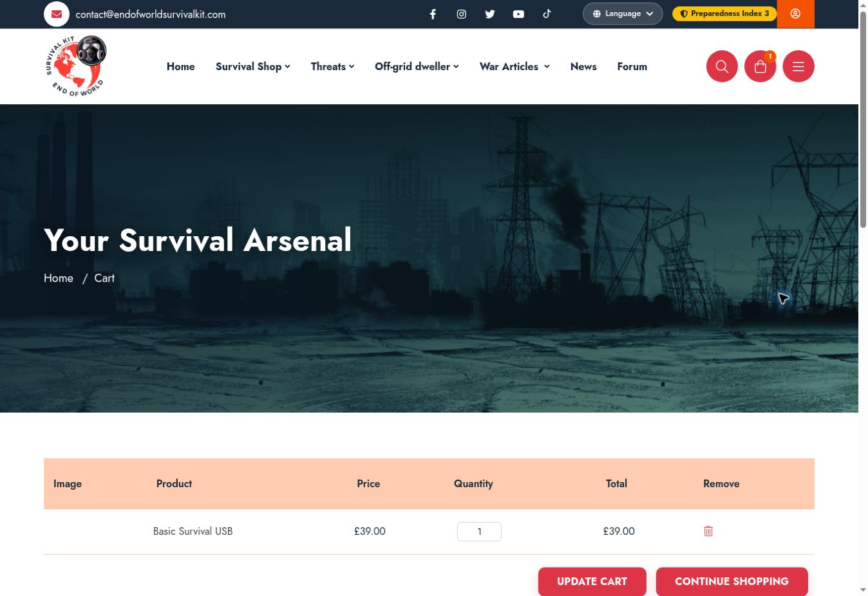Click the Your Survival Arsenal heading
Viewport: 868px width, 596px height.
[198, 240]
